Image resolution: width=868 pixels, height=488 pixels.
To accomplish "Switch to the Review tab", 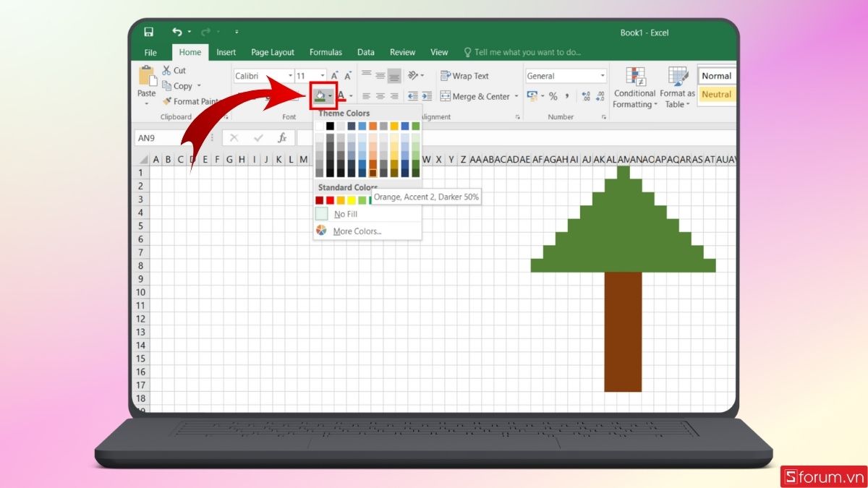I will (402, 52).
